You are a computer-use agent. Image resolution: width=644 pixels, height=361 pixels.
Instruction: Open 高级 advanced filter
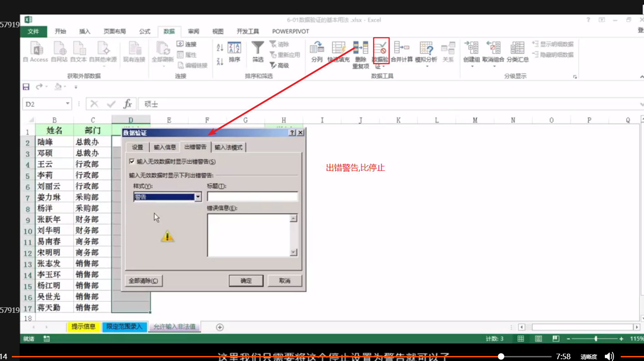pyautogui.click(x=279, y=65)
